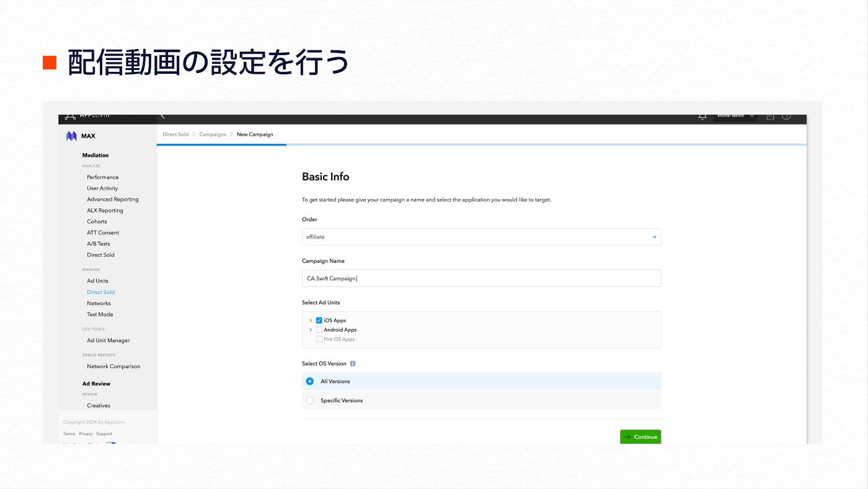Screen dimensions: 868x489
Task: Open Test Mode in the sidebar
Action: pos(100,315)
